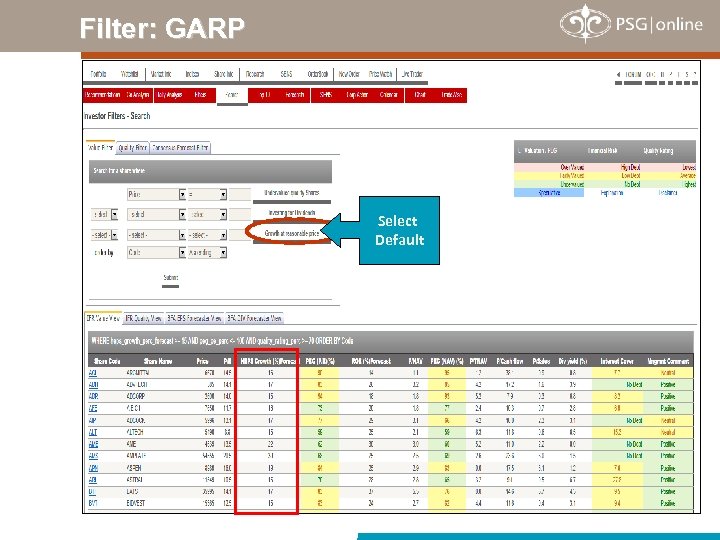Open the SENS navigation item
Image resolution: width=720 pixels, height=540 pixels.
pyautogui.click(x=286, y=74)
